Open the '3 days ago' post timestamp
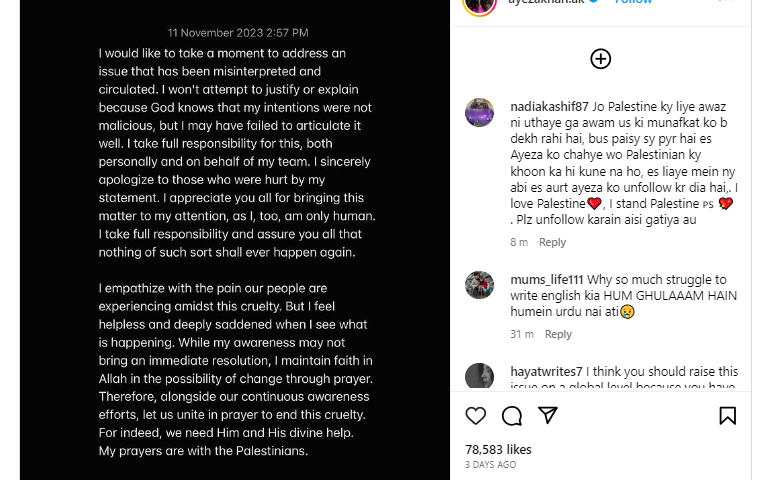The width and height of the screenshot is (759, 480). coord(491,465)
